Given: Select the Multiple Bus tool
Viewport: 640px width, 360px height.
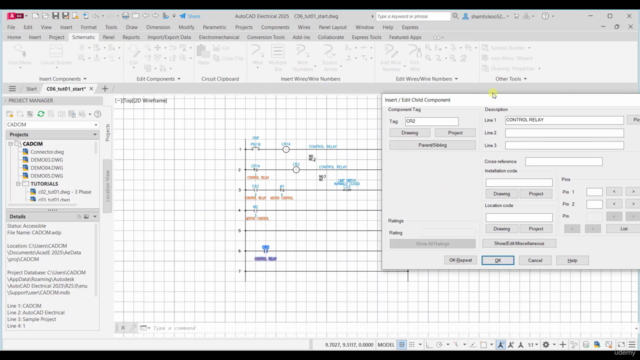Looking at the screenshot, I should 278,57.
